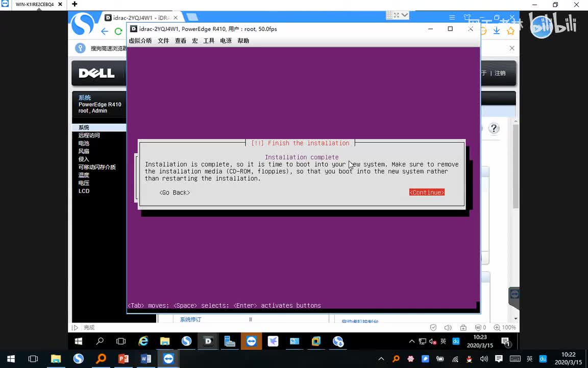Expand the TeamViewer toolbar dropdown chevron
Image resolution: width=588 pixels, height=368 pixels.
click(x=404, y=15)
